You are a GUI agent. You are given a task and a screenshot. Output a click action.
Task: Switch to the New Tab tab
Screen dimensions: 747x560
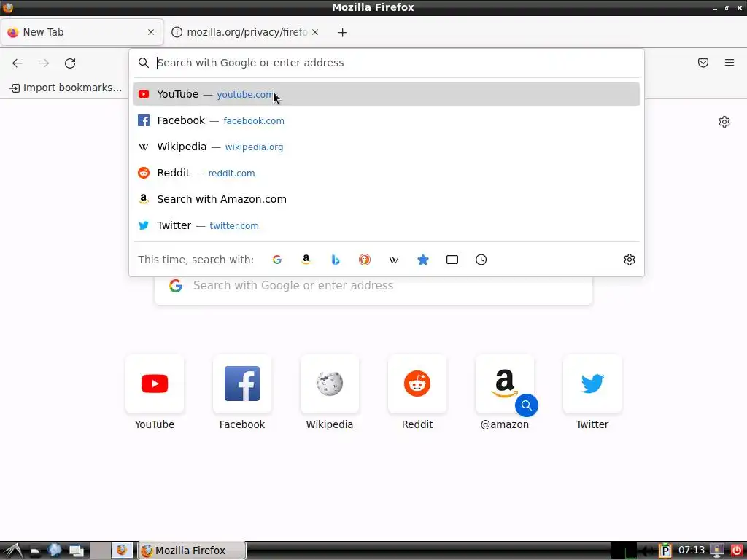coord(82,32)
